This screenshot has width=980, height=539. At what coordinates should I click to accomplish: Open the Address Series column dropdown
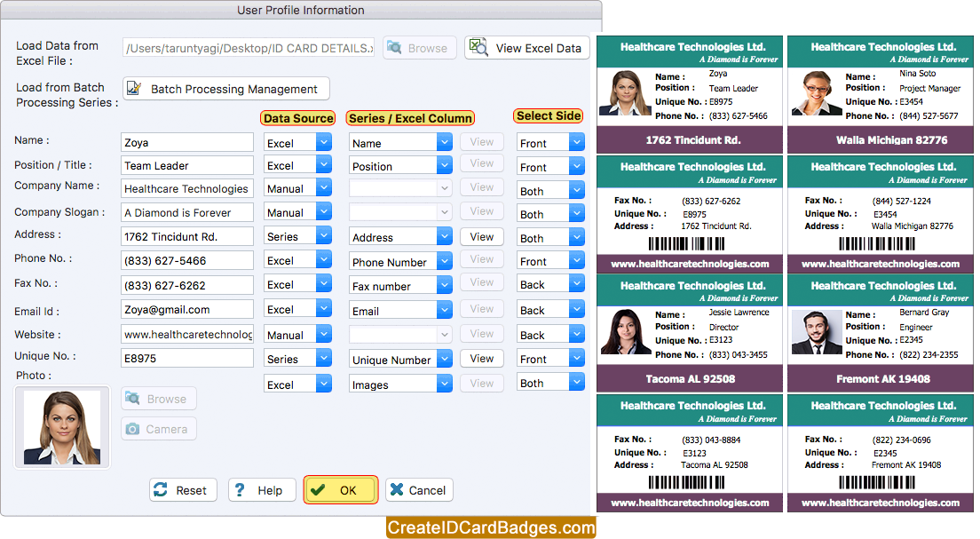click(x=400, y=237)
